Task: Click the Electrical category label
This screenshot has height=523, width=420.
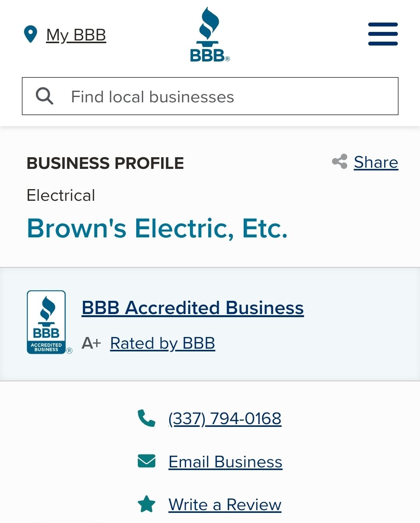Action: click(61, 196)
